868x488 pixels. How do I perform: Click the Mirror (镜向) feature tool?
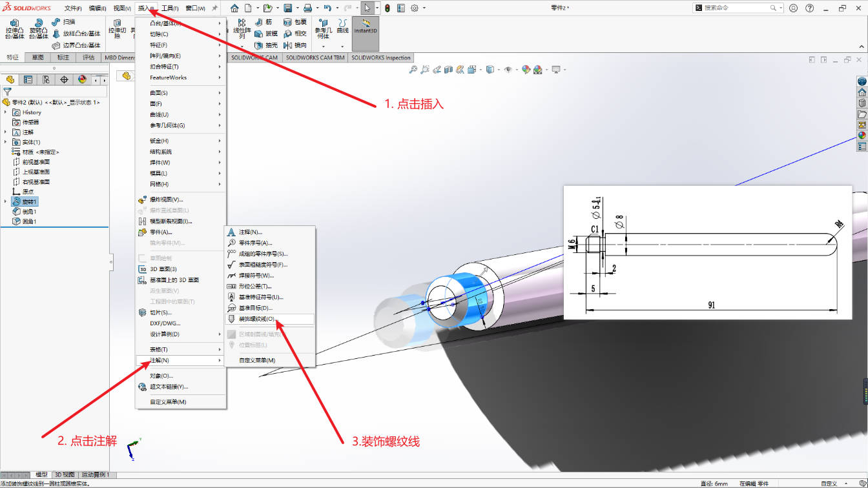295,45
